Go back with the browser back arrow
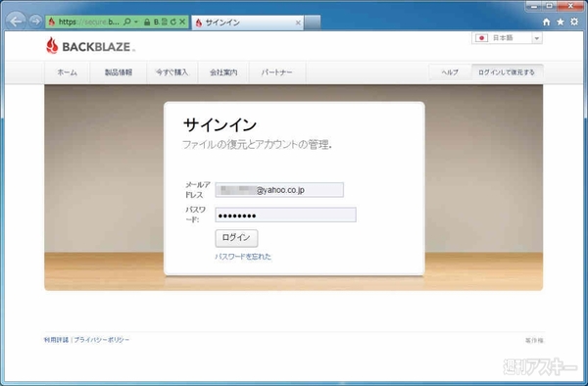Viewport: 588px width, 386px height. [16, 21]
